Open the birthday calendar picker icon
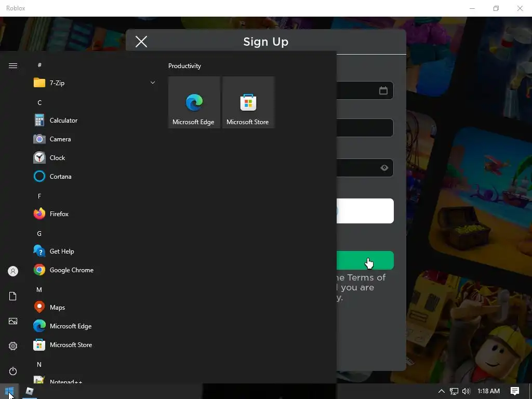This screenshot has width=532, height=399. 383,90
